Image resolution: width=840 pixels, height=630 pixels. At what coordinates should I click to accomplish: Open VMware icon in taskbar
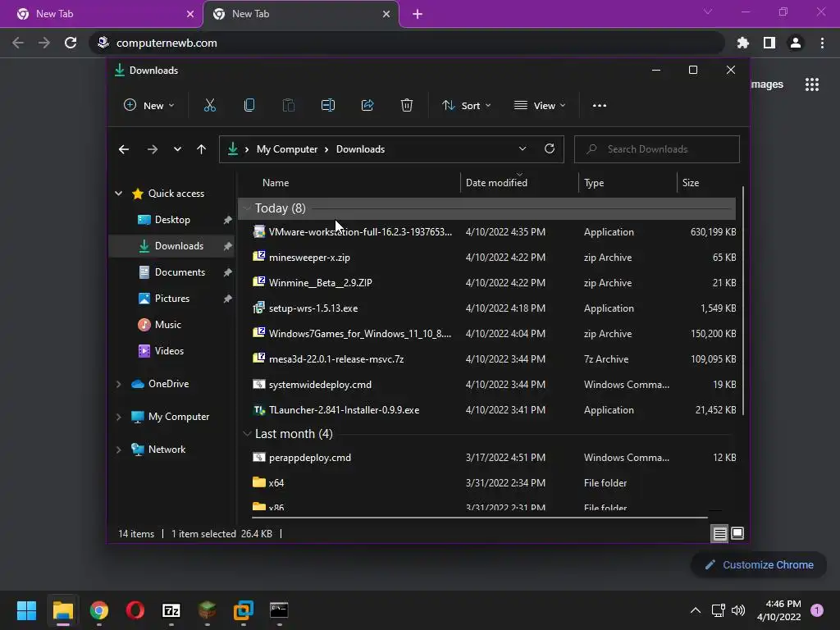pyautogui.click(x=243, y=610)
